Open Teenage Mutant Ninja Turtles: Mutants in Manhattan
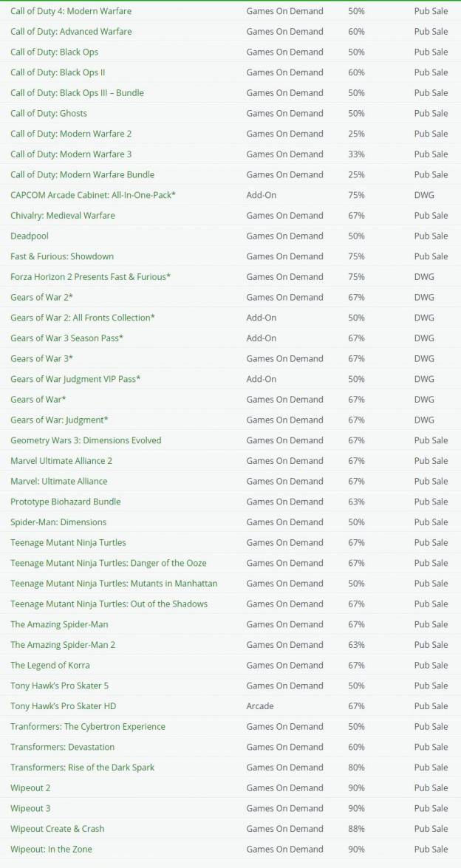The image size is (461, 868). (x=114, y=584)
